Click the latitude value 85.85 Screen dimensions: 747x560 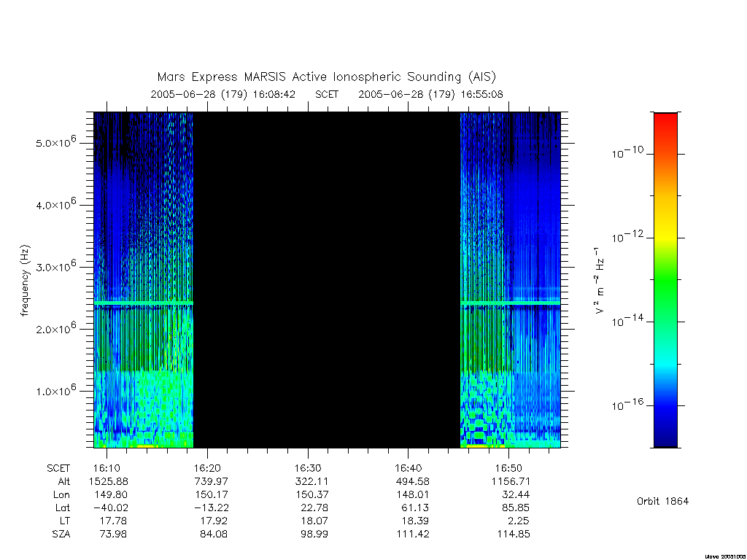coord(516,507)
